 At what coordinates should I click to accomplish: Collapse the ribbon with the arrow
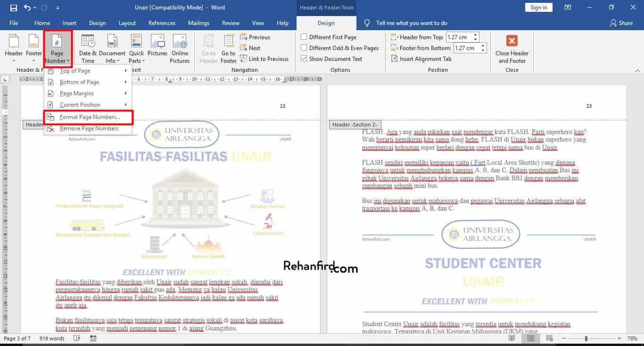pyautogui.click(x=638, y=70)
